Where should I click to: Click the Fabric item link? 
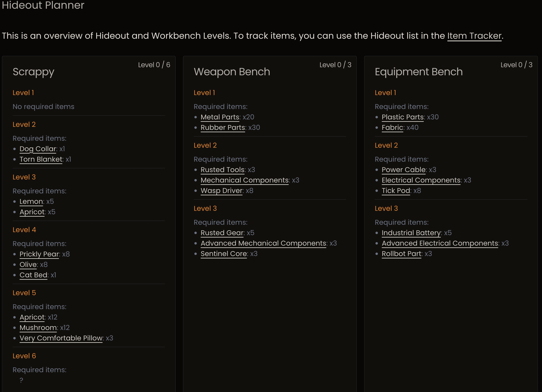(x=392, y=127)
